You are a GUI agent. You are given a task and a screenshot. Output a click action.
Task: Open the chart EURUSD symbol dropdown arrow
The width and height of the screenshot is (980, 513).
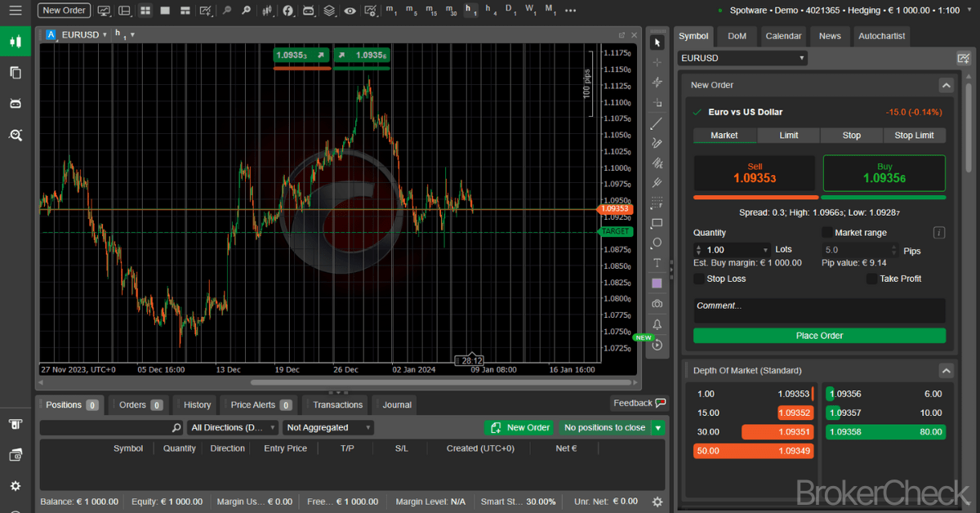click(105, 35)
